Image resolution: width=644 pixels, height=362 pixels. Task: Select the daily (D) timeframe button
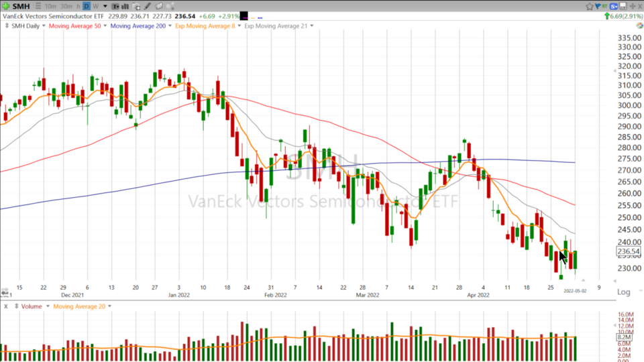87,6
